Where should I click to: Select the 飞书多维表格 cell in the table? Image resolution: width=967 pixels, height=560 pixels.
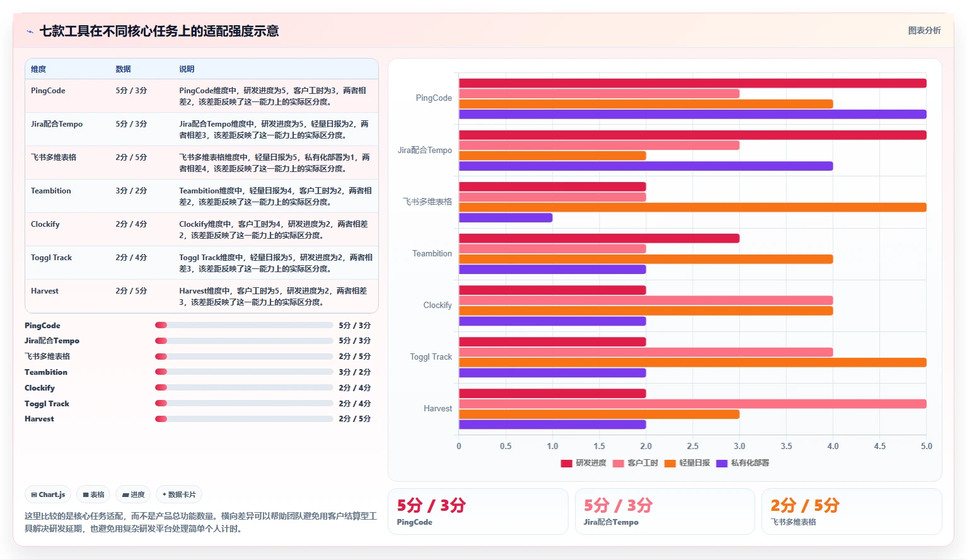[x=54, y=157]
